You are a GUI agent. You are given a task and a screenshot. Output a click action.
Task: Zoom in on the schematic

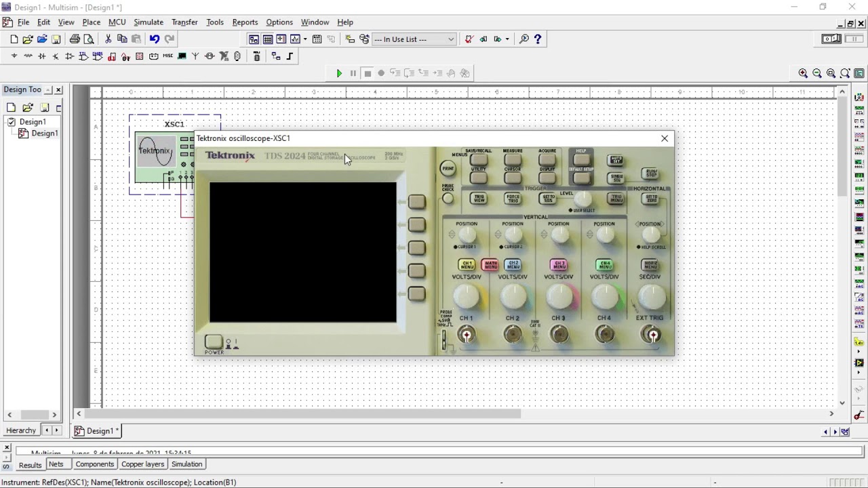click(803, 73)
